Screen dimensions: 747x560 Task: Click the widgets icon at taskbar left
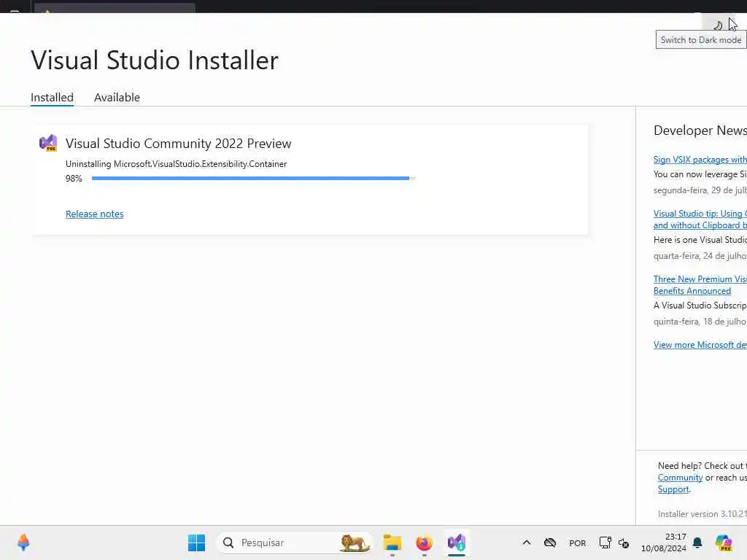(23, 542)
